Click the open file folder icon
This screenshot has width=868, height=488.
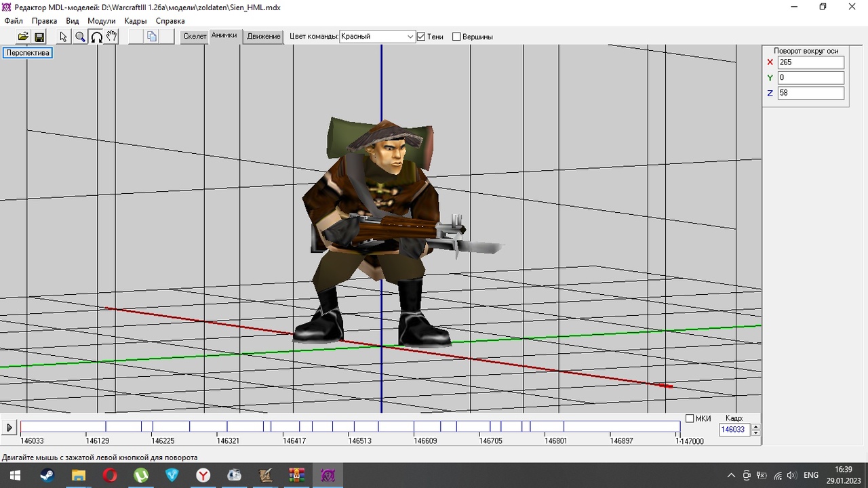coord(23,37)
